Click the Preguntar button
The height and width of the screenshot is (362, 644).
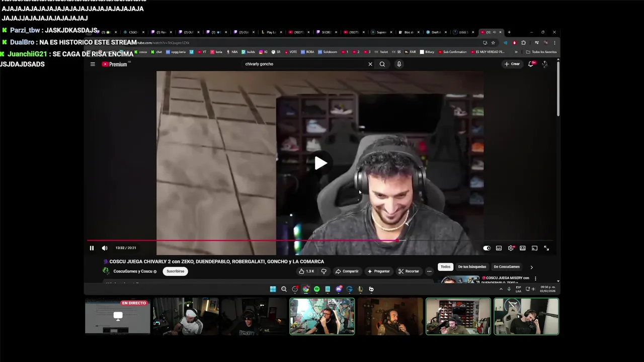click(x=379, y=271)
